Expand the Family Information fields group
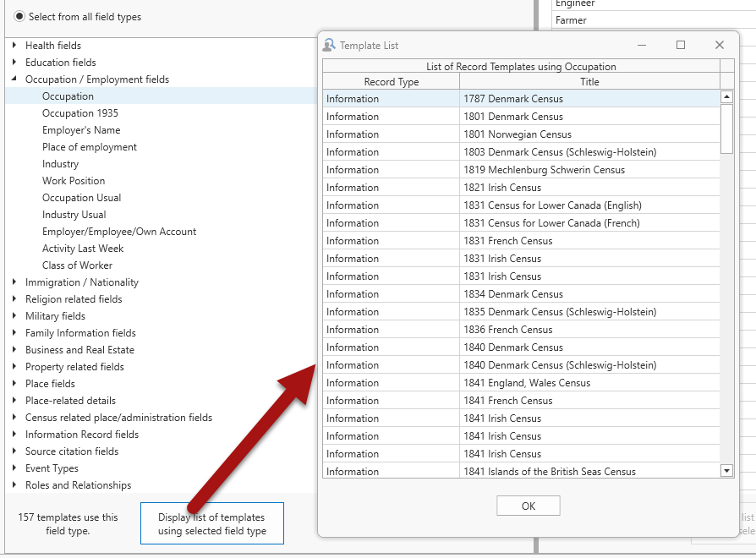Screen dimensions: 756x558 (14, 332)
